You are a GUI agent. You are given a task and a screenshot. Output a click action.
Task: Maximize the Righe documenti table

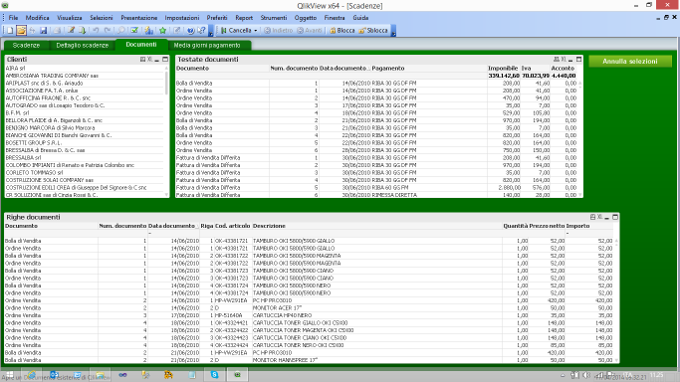click(615, 217)
